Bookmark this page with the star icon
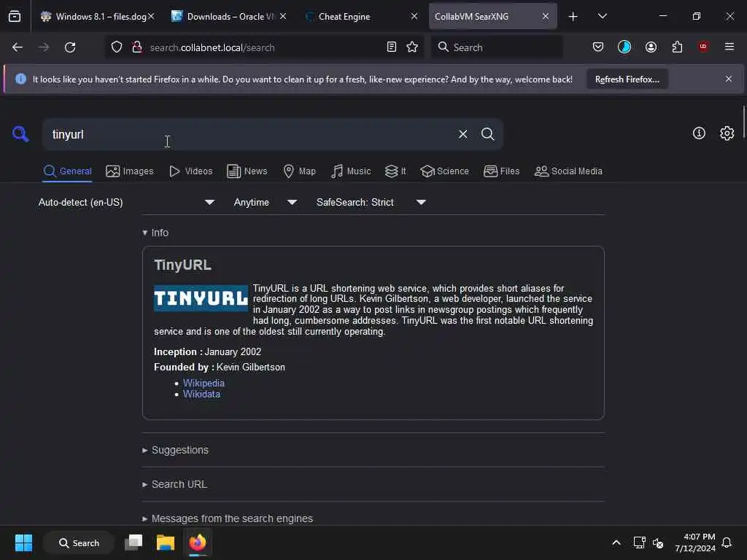The width and height of the screenshot is (747, 560). pyautogui.click(x=412, y=47)
